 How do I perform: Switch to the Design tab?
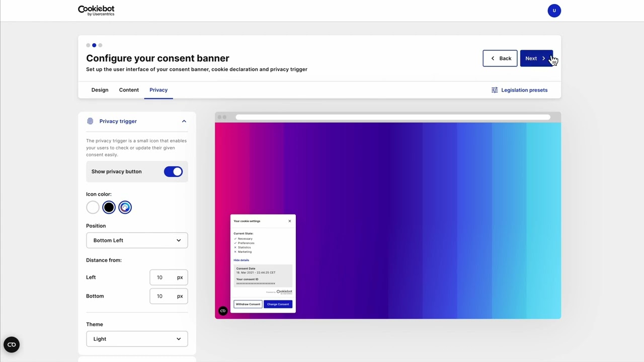point(100,90)
